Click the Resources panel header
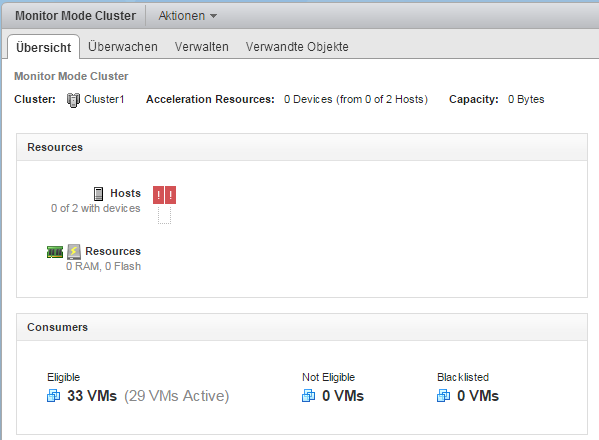The width and height of the screenshot is (599, 440). tap(302, 147)
